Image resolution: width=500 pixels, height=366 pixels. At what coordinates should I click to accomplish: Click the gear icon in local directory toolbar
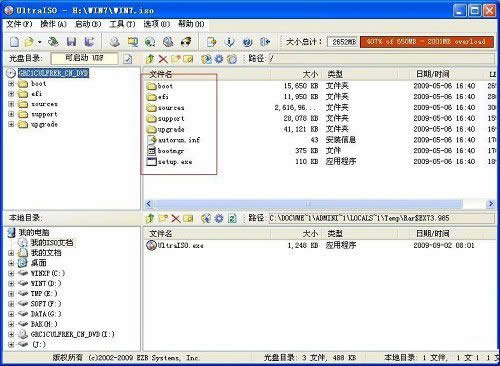219,218
